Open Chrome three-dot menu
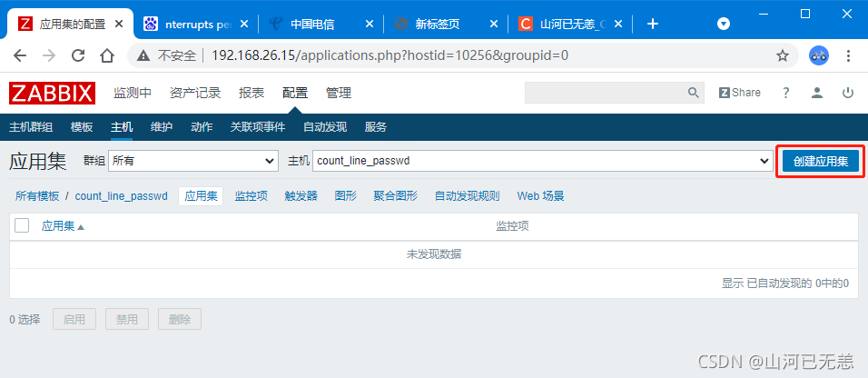868x378 pixels. [849, 55]
